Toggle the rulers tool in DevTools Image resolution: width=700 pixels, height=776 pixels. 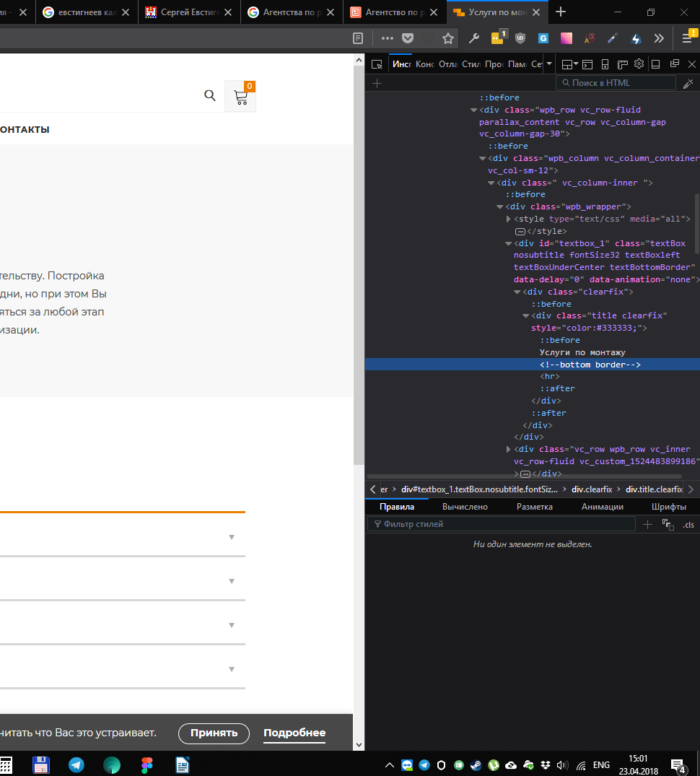(622, 64)
